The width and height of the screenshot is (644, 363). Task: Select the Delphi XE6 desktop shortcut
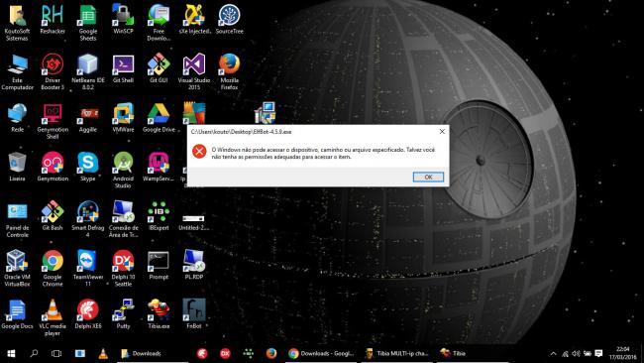88,314
